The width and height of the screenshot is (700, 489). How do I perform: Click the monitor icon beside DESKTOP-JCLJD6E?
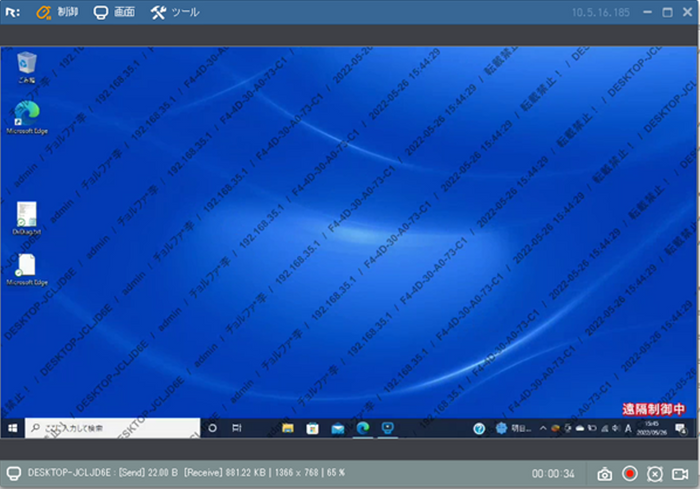(13, 474)
